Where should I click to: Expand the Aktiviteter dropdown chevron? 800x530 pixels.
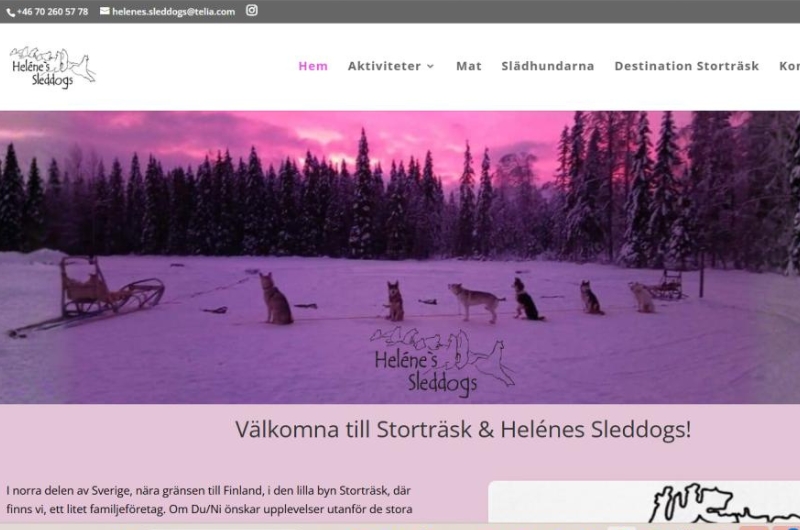(x=431, y=66)
